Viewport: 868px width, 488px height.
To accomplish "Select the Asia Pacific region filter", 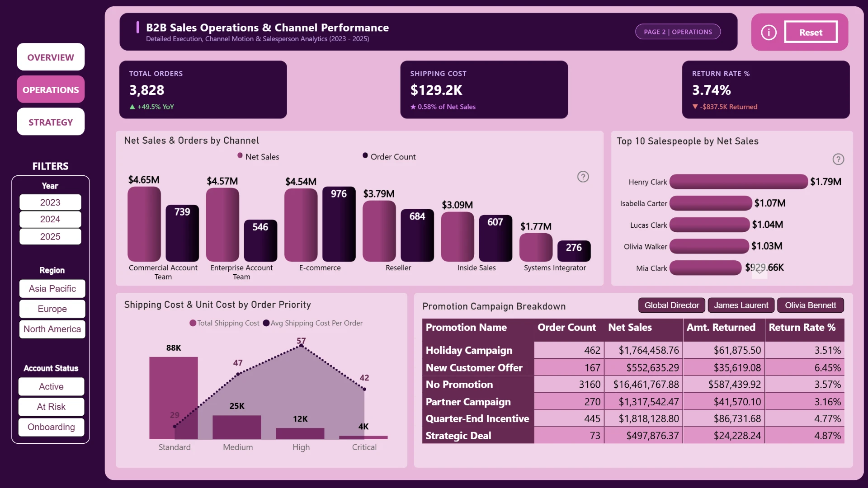I will [x=52, y=289].
